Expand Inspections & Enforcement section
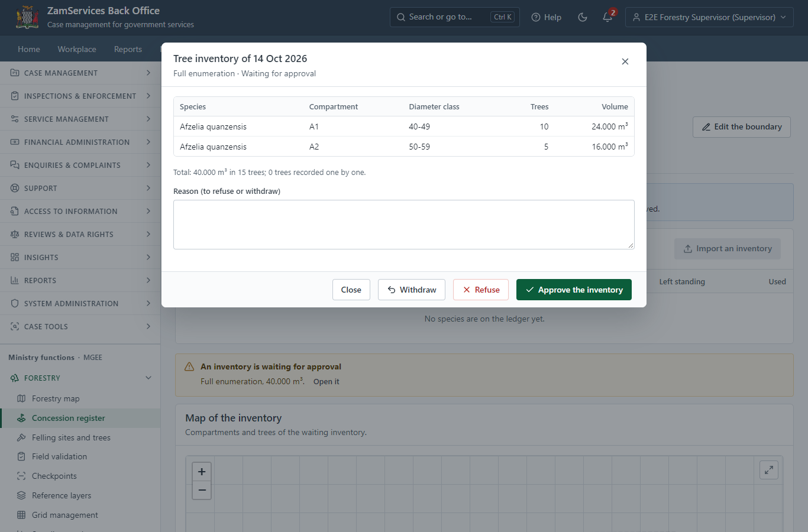Viewport: 808px width, 532px height. [80, 96]
